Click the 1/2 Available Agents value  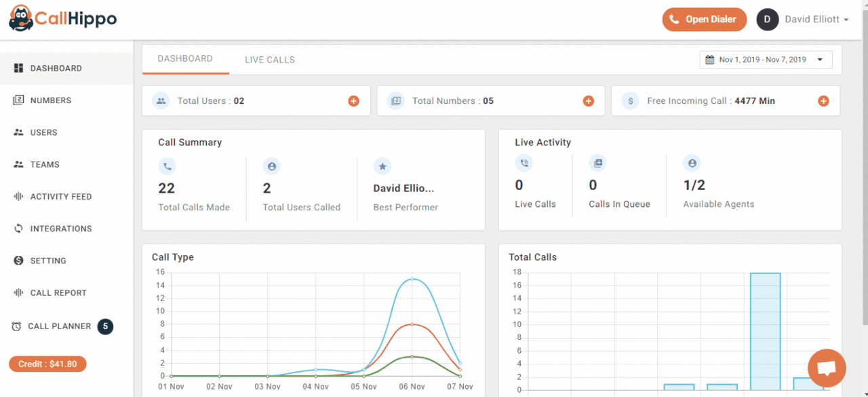(x=694, y=185)
